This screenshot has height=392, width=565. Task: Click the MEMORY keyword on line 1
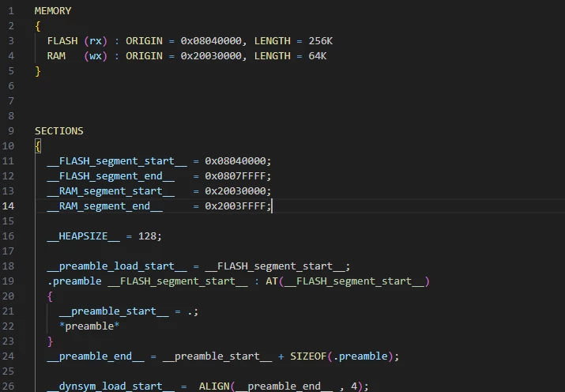coord(53,11)
